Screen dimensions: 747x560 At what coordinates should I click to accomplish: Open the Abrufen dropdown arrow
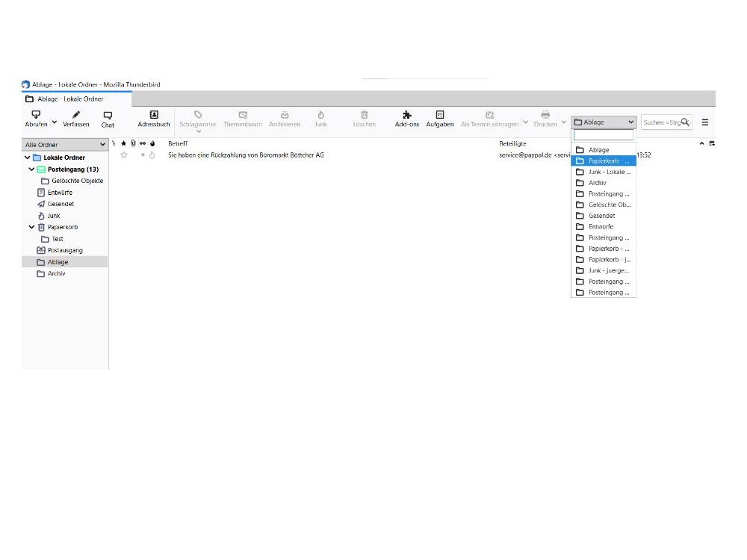pyautogui.click(x=55, y=122)
